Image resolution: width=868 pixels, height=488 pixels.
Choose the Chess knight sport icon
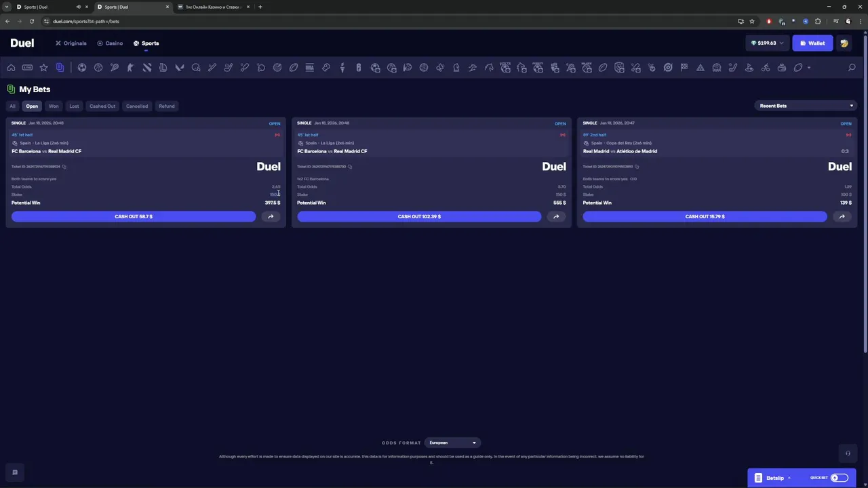[456, 68]
